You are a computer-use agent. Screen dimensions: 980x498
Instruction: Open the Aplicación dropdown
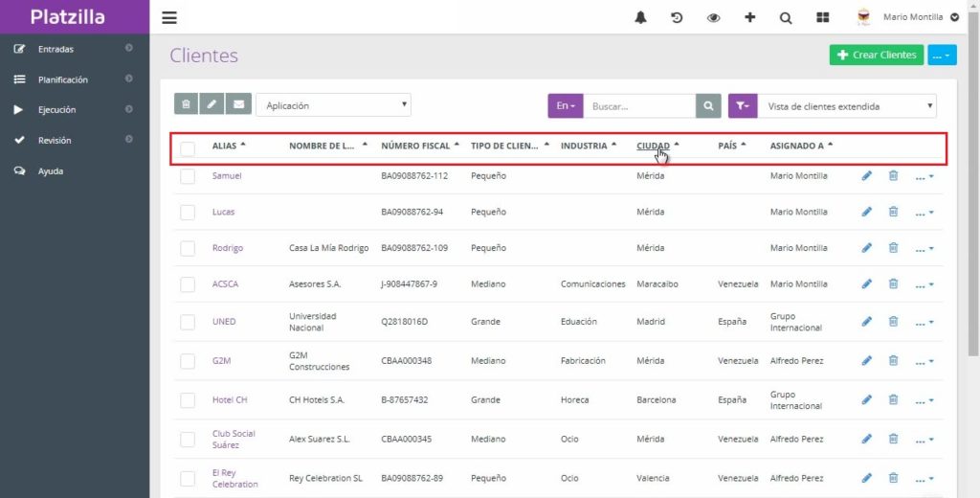pos(334,105)
